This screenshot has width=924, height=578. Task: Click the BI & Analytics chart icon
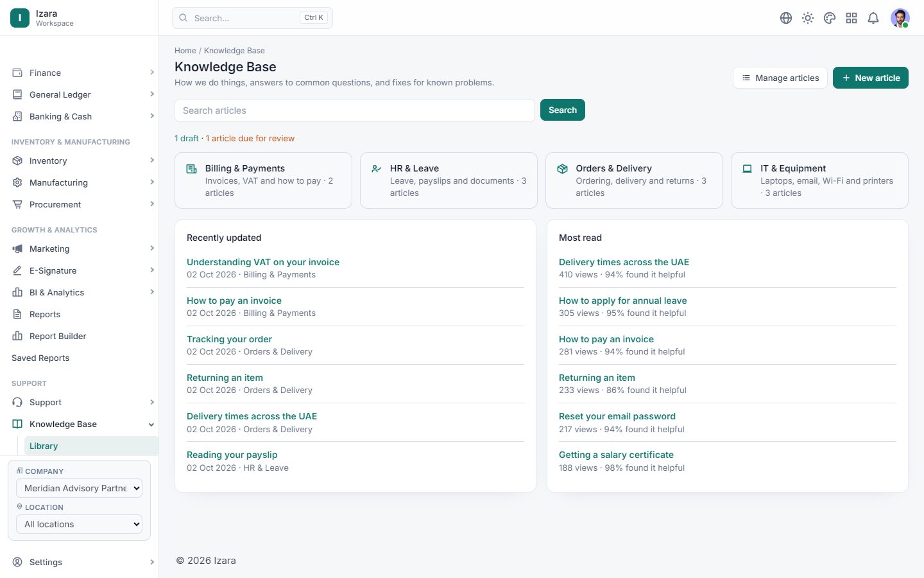point(17,292)
